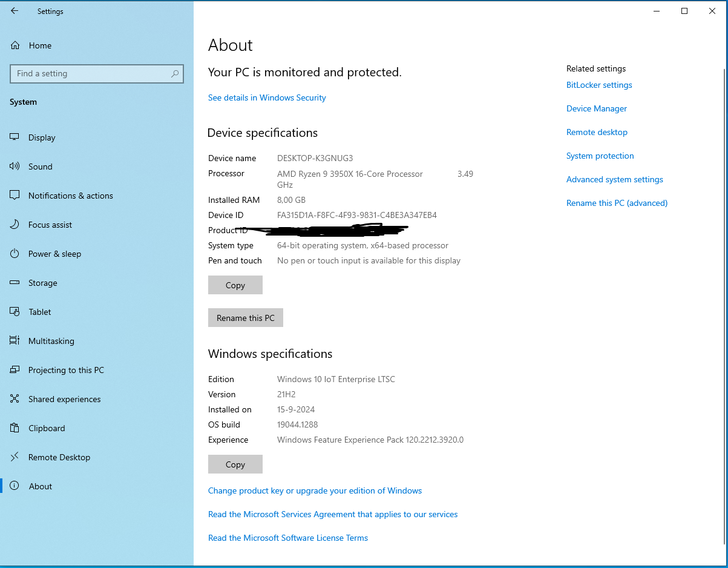728x568 pixels.
Task: Click in the Find a setting box
Action: pyautogui.click(x=97, y=74)
